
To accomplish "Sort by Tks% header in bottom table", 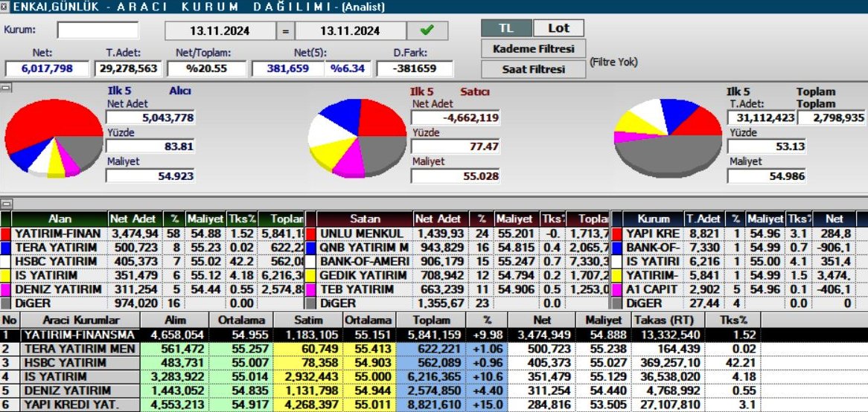I will [735, 321].
